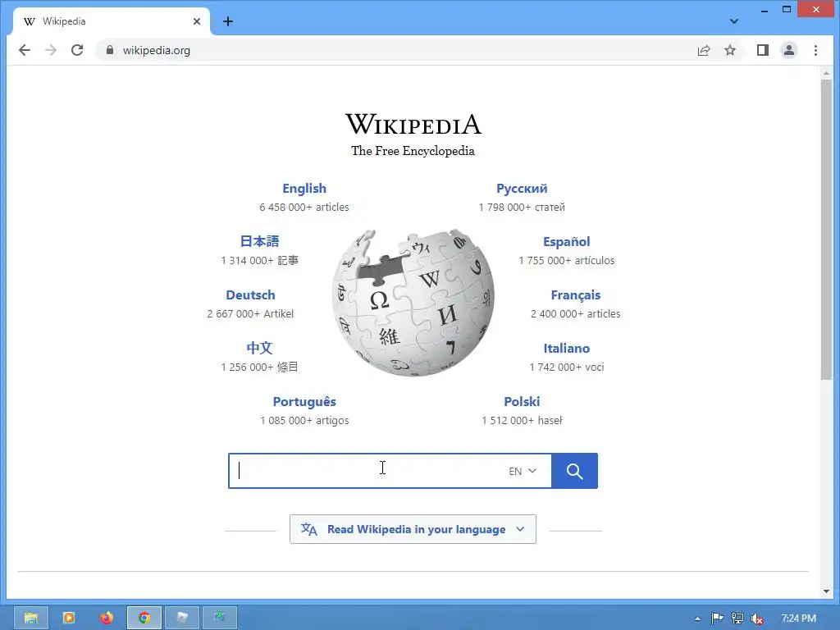
Task: Open the tab search chevron
Action: [x=734, y=21]
